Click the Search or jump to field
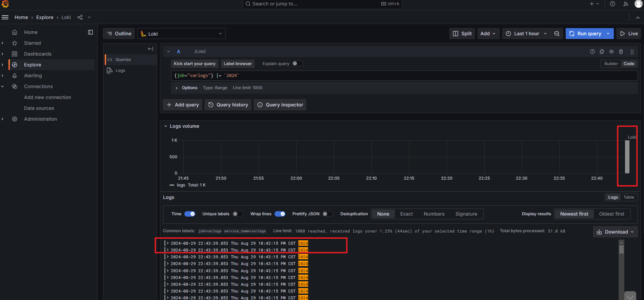Image resolution: width=644 pixels, height=300 pixels. [322, 4]
